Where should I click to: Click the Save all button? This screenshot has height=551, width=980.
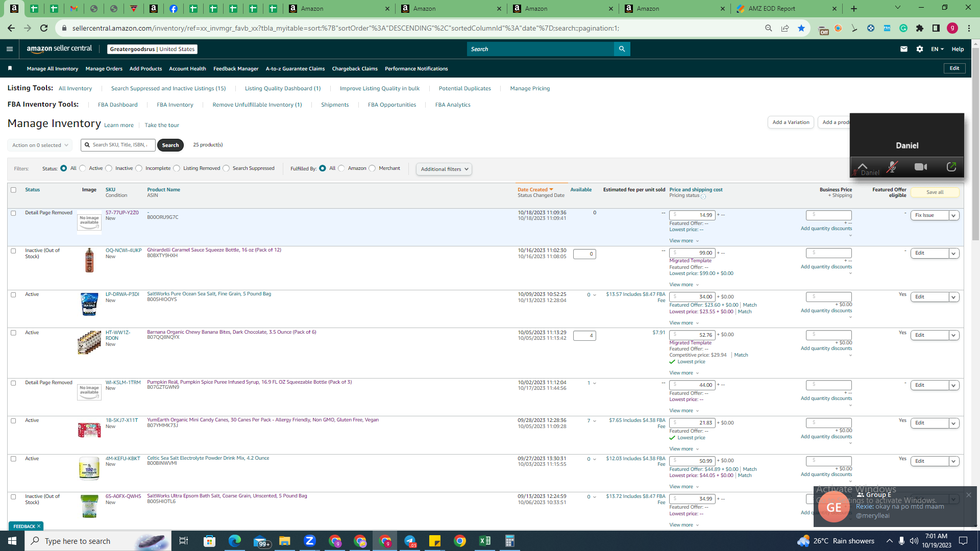(935, 192)
